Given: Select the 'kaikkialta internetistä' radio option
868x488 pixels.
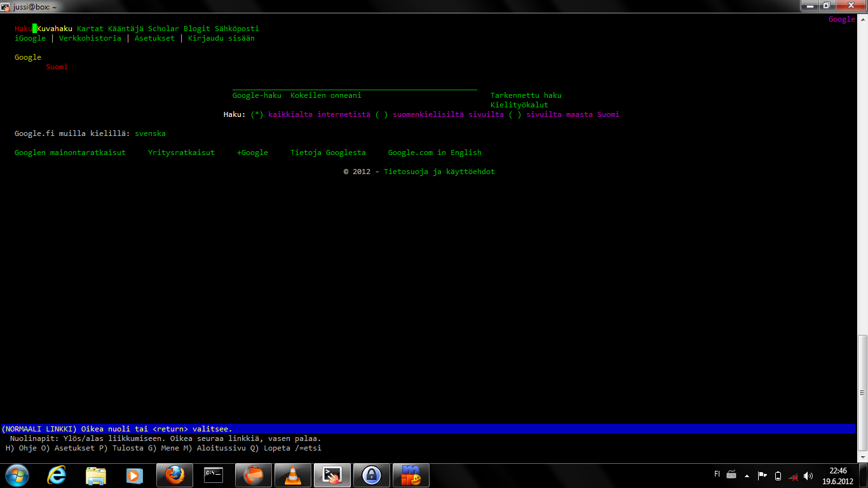Looking at the screenshot, I should tap(257, 114).
